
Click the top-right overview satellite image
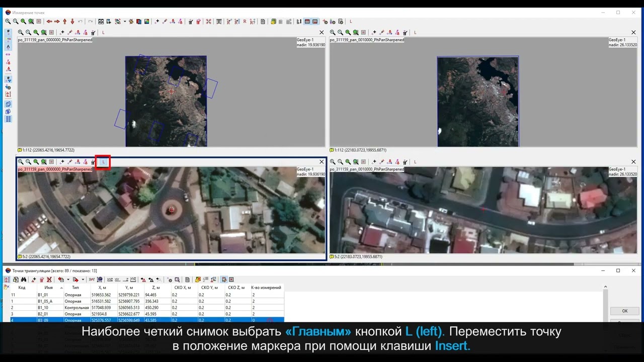[x=478, y=101]
